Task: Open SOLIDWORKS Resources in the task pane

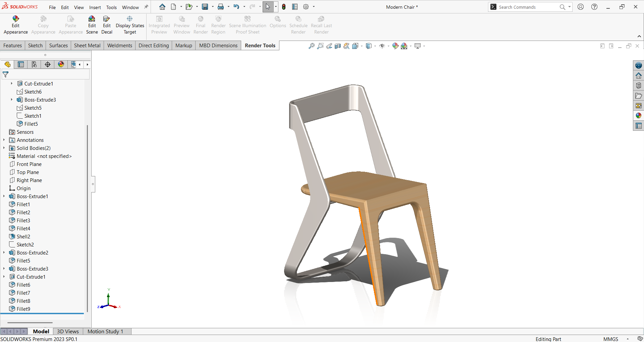Action: (639, 75)
